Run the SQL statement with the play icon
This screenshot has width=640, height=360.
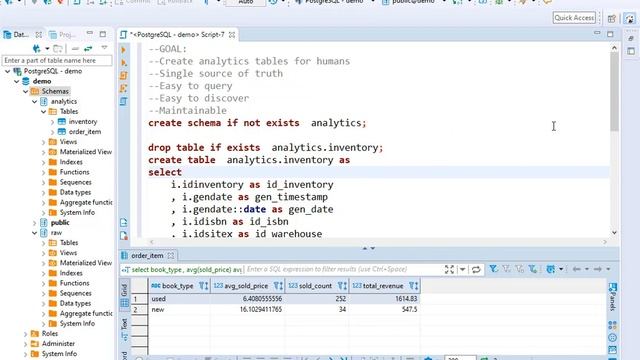coord(124,50)
